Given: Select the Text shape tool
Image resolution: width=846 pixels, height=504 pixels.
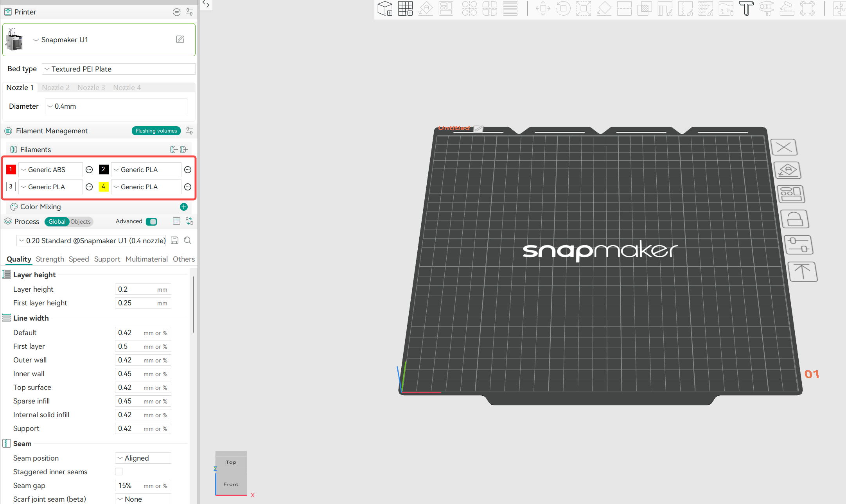Looking at the screenshot, I should [x=746, y=8].
